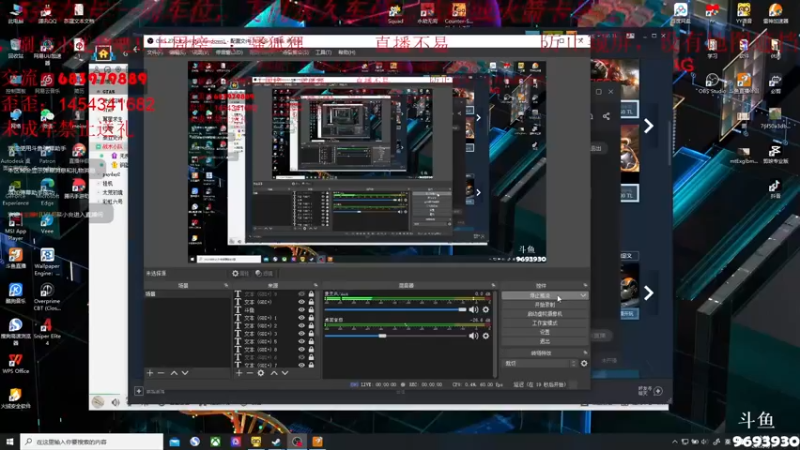The image size is (800, 450).
Task: Move the scene down in scenes list
Action: (x=185, y=373)
